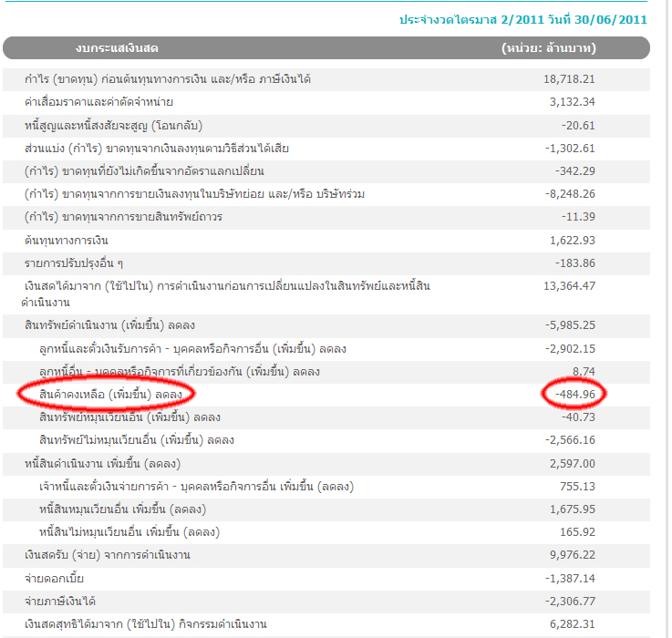
Task: Click the หน่วย: ล้านบาท unit label
Action: (x=549, y=48)
